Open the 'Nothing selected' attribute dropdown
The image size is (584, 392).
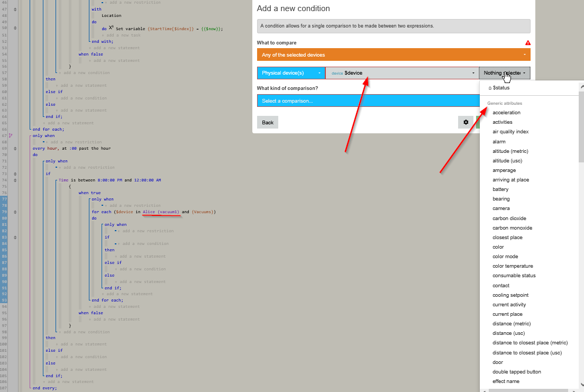pyautogui.click(x=505, y=73)
